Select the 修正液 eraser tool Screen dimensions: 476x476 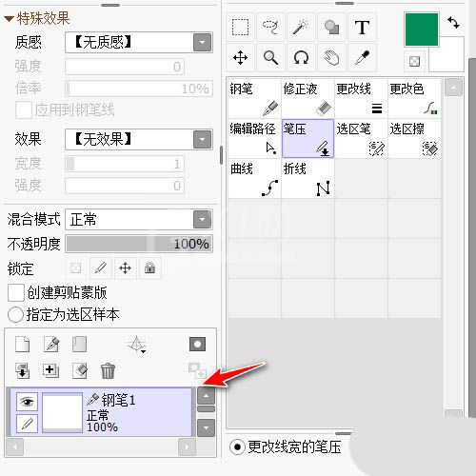coord(307,99)
